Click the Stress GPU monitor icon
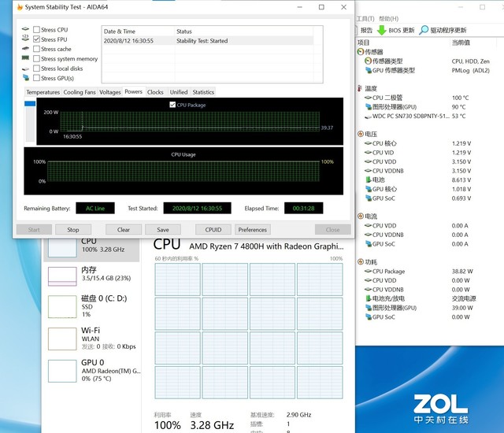The image size is (504, 433). pos(26,77)
